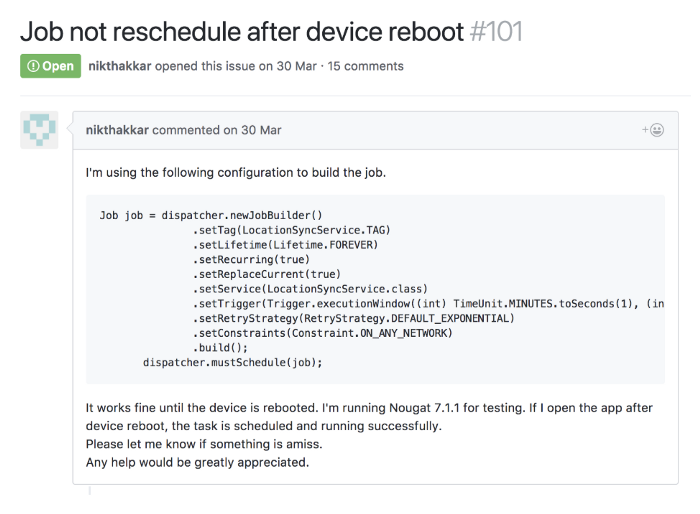Image resolution: width=700 pixels, height=514 pixels.
Task: Open nikthakkar's avatar image beside the comment
Action: point(39,131)
